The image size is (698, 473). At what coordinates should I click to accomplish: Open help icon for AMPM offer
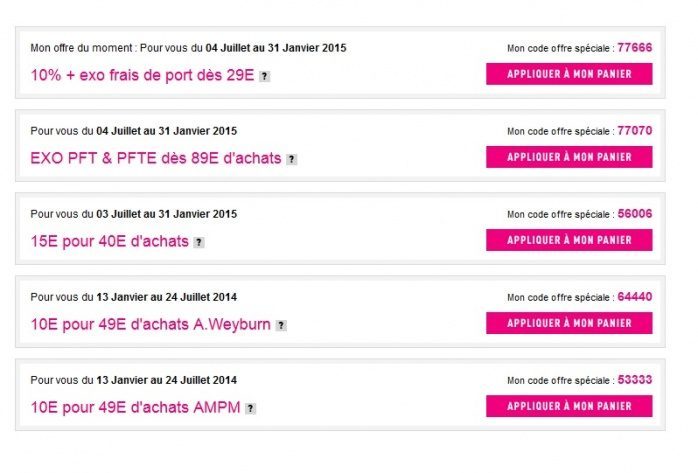(250, 408)
